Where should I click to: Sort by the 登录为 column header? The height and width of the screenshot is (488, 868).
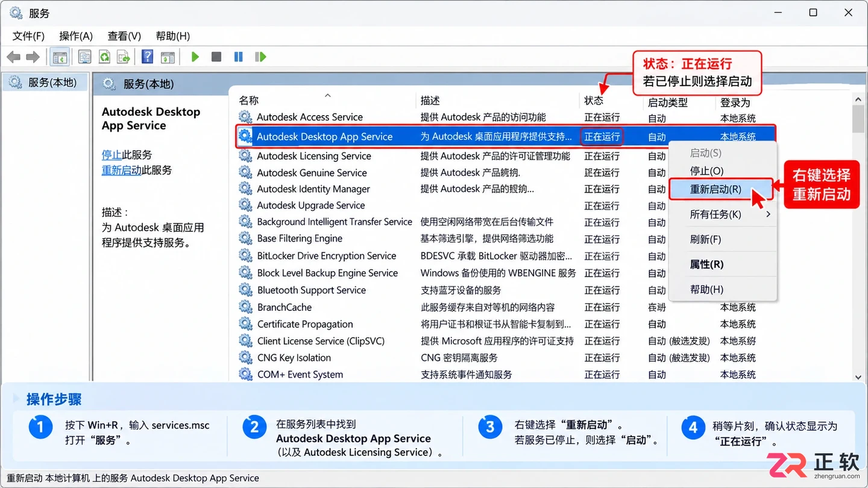coord(735,102)
